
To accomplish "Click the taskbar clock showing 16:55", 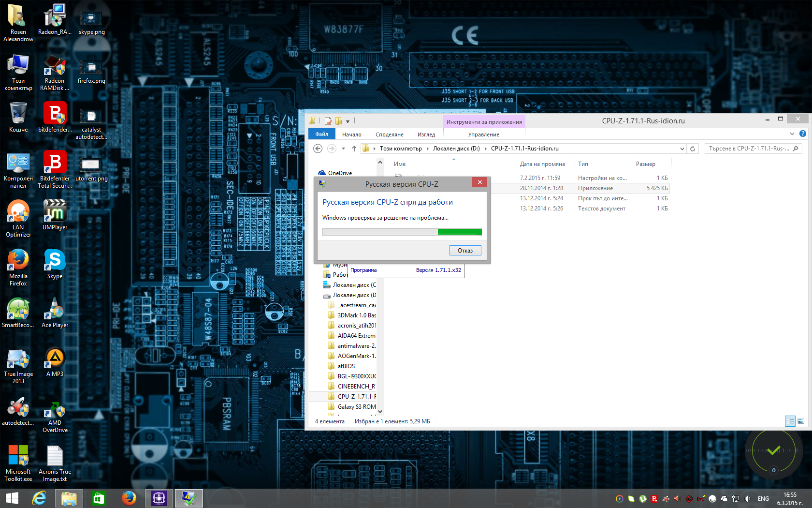I will pos(790,499).
